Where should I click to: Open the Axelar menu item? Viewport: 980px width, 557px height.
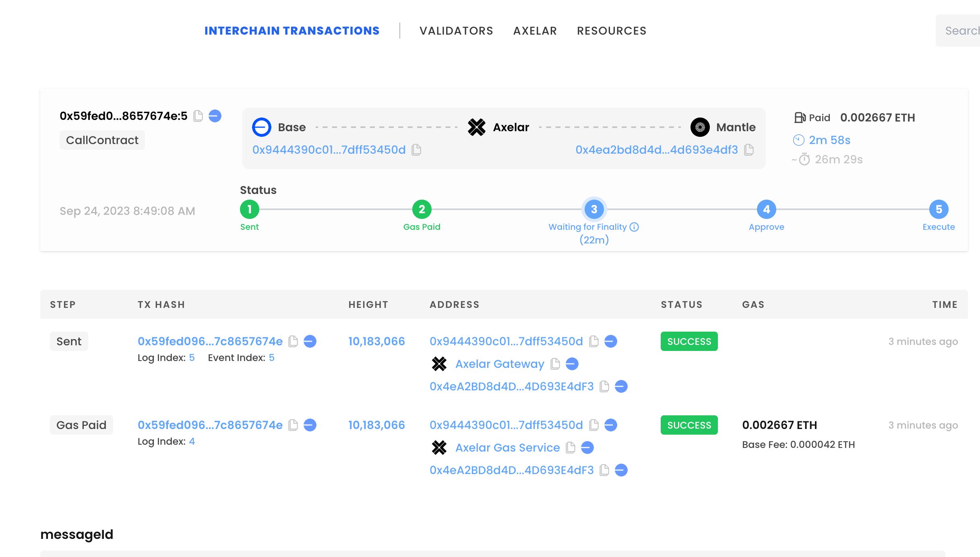535,31
